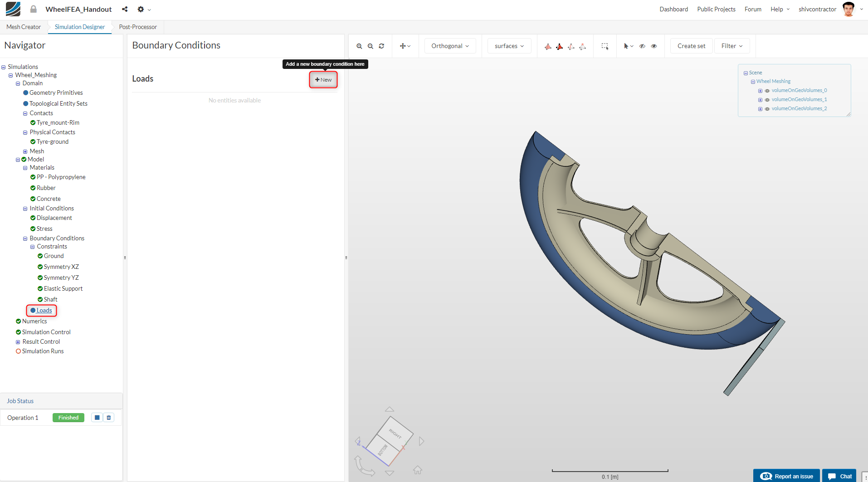Switch to the Post-Processor tab

138,27
